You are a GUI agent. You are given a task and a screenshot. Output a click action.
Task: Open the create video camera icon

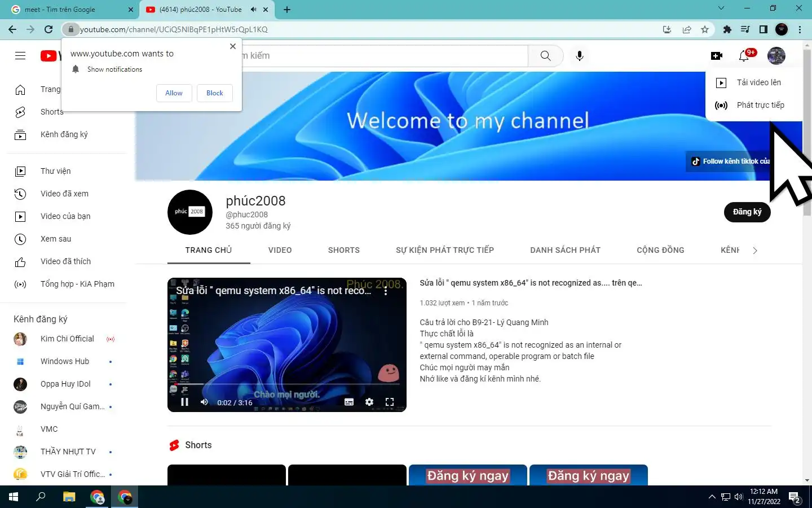[717, 55]
